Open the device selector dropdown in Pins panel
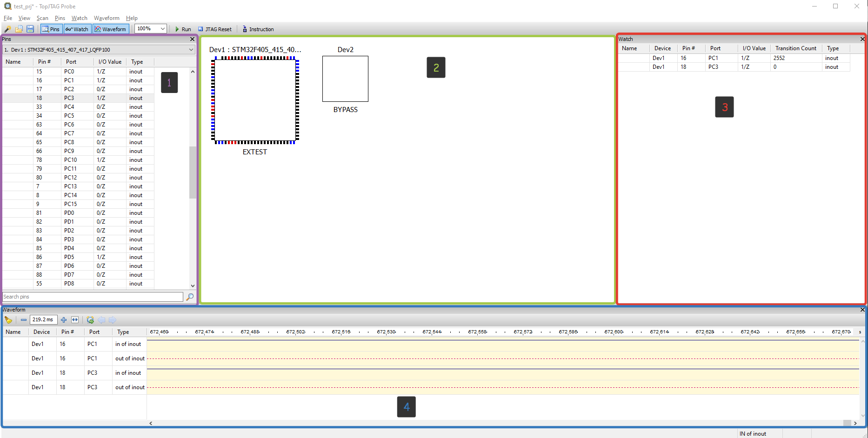This screenshot has height=438, width=868. click(190, 49)
